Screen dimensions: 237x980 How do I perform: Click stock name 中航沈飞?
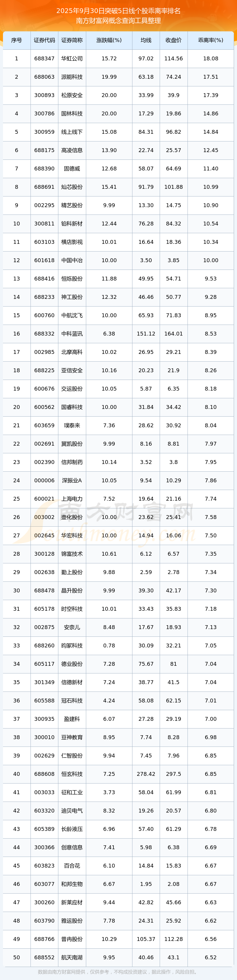pyautogui.click(x=72, y=315)
